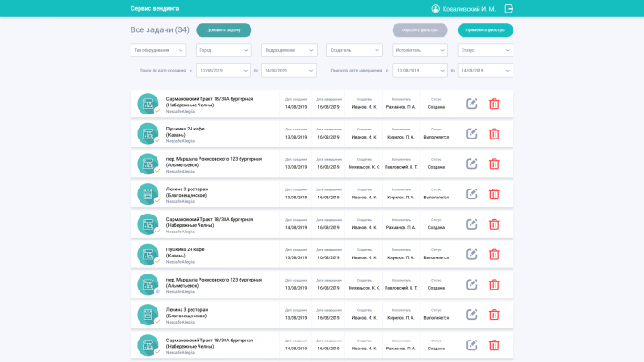Delete the first Сармановский Тракт 18/38А task

(x=494, y=104)
